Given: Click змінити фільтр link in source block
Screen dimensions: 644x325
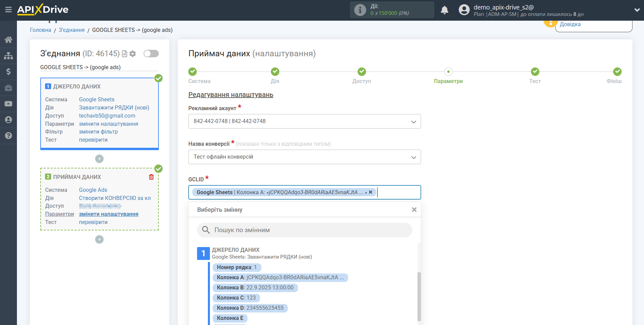Looking at the screenshot, I should tap(98, 132).
